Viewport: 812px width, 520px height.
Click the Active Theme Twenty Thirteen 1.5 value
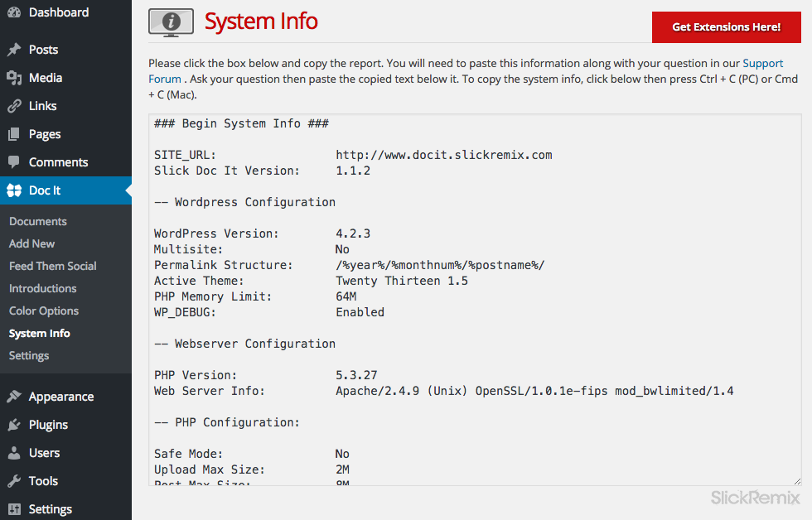(x=402, y=281)
